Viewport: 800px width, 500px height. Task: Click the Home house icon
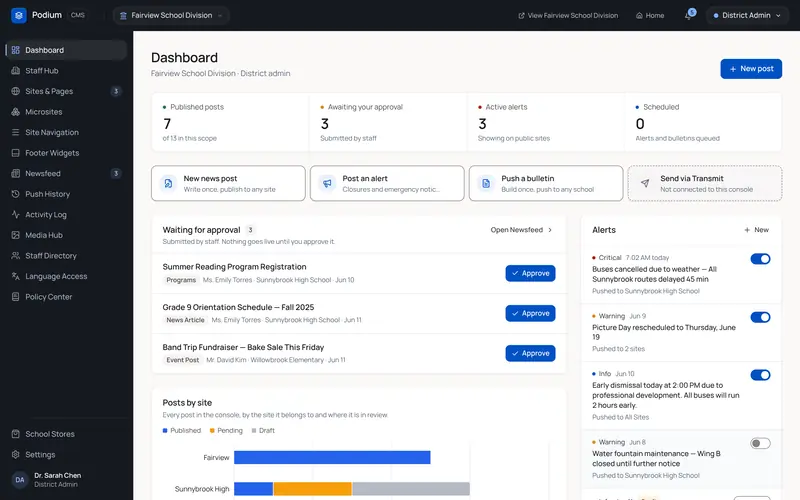(x=639, y=16)
